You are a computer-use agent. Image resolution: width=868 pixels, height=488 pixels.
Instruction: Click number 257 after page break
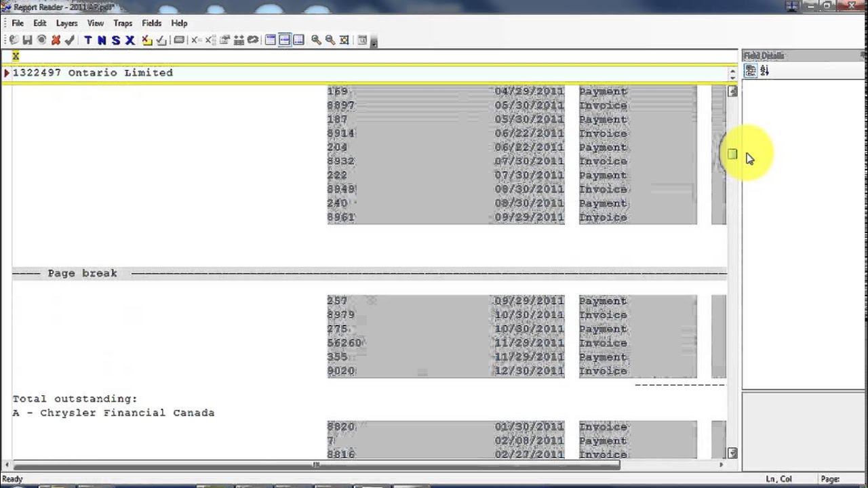[x=337, y=301]
